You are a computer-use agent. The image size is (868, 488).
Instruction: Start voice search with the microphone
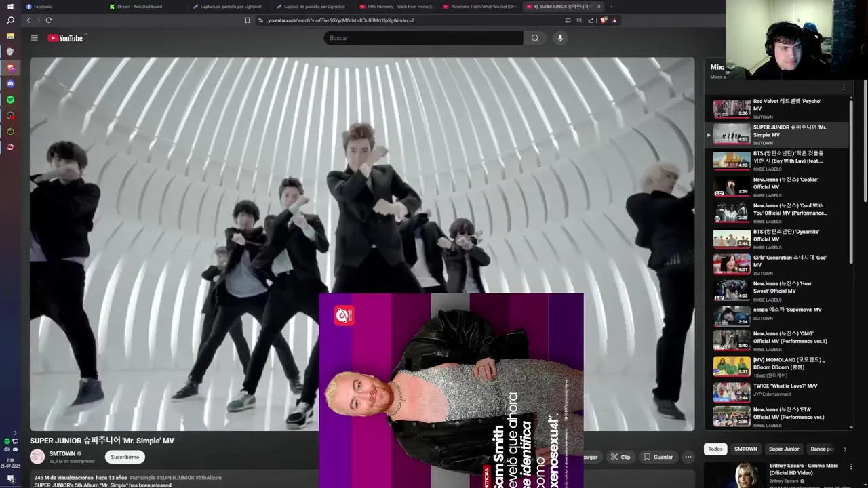(560, 38)
